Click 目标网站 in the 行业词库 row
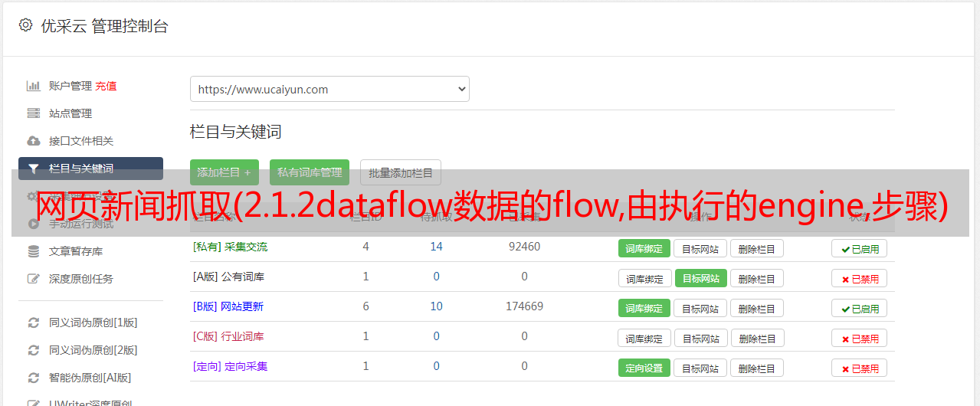 point(701,338)
